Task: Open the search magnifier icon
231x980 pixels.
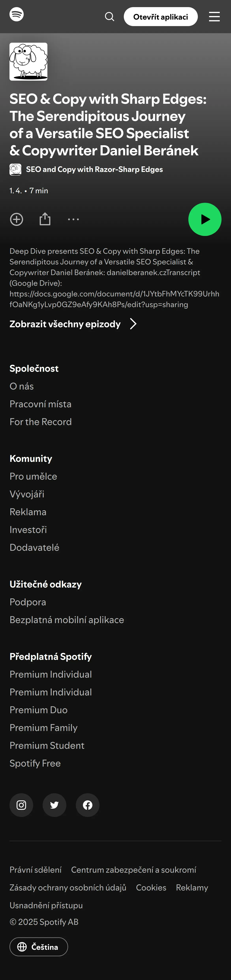Action: point(109,17)
